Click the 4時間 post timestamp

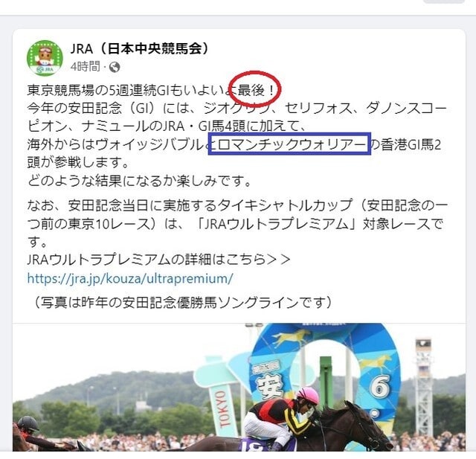pyautogui.click(x=85, y=66)
